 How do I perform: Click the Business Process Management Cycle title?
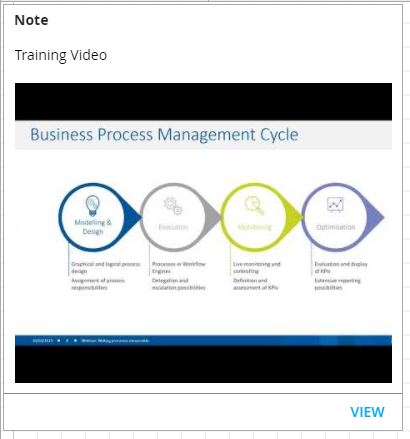point(164,135)
